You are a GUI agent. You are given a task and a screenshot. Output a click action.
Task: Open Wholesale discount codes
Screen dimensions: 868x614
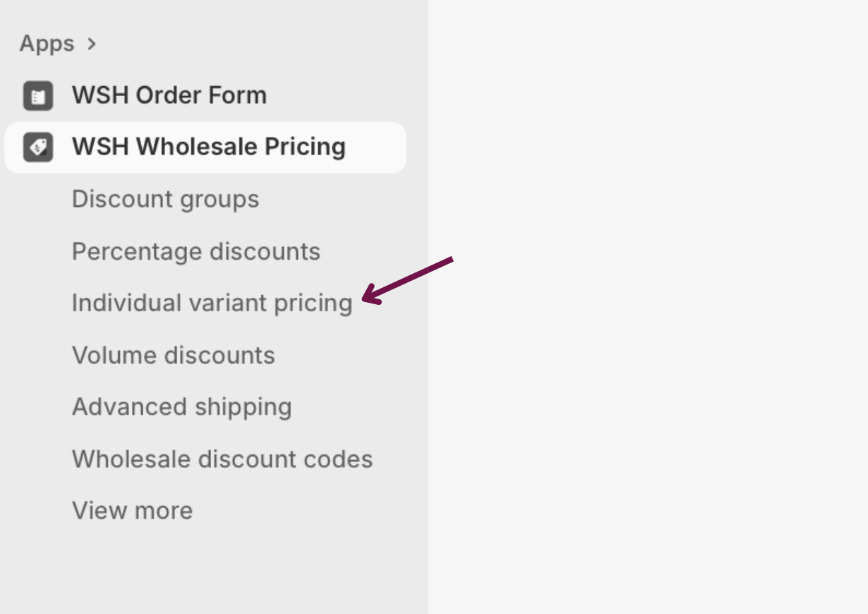click(x=222, y=459)
